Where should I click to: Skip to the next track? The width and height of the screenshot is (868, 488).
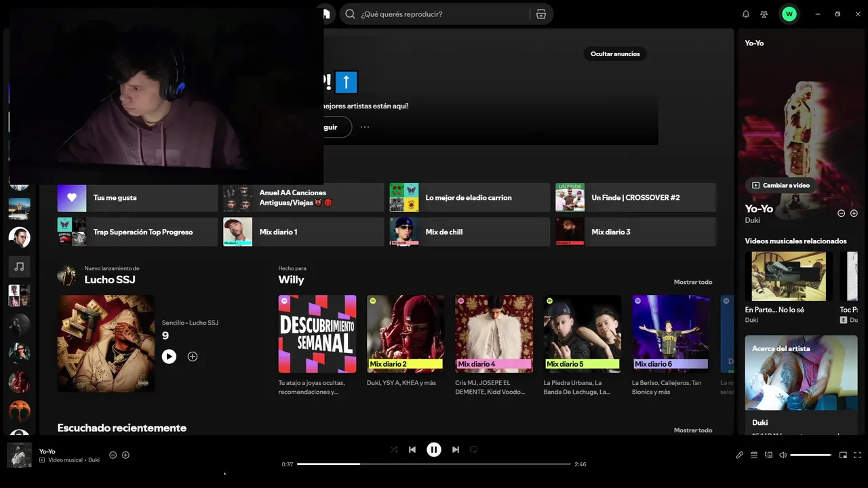456,449
